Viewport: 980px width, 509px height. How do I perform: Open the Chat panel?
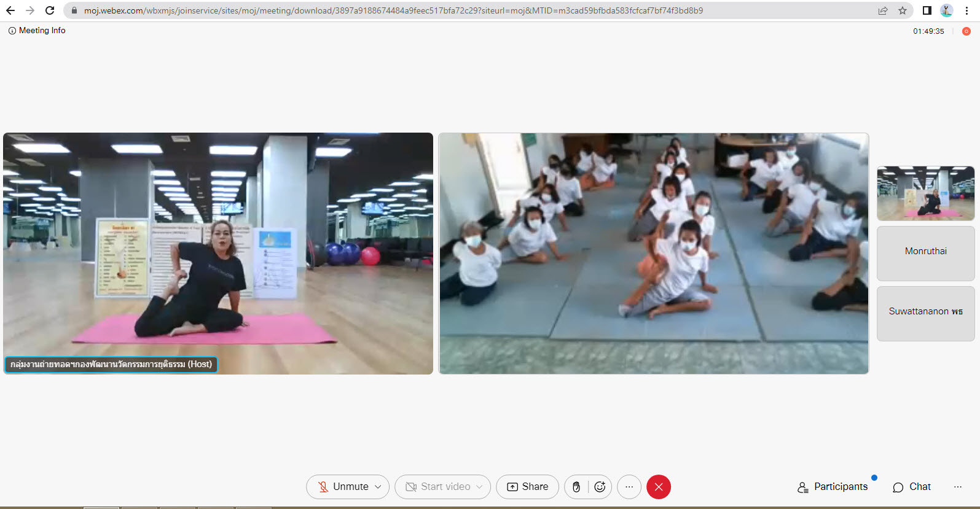912,487
